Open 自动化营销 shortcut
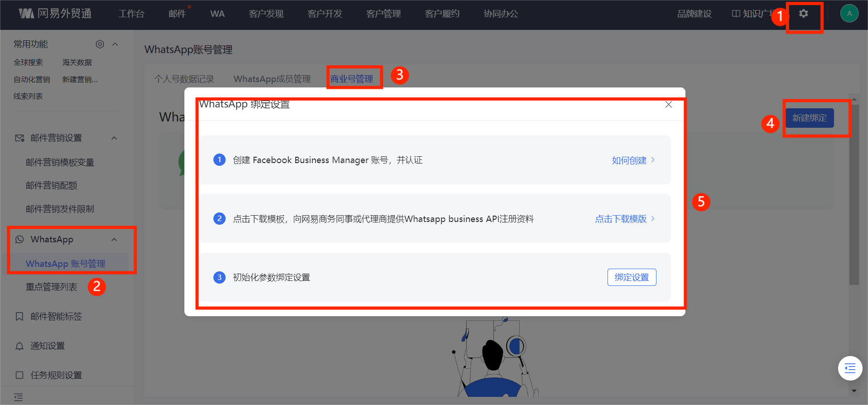The image size is (868, 405). coord(32,79)
